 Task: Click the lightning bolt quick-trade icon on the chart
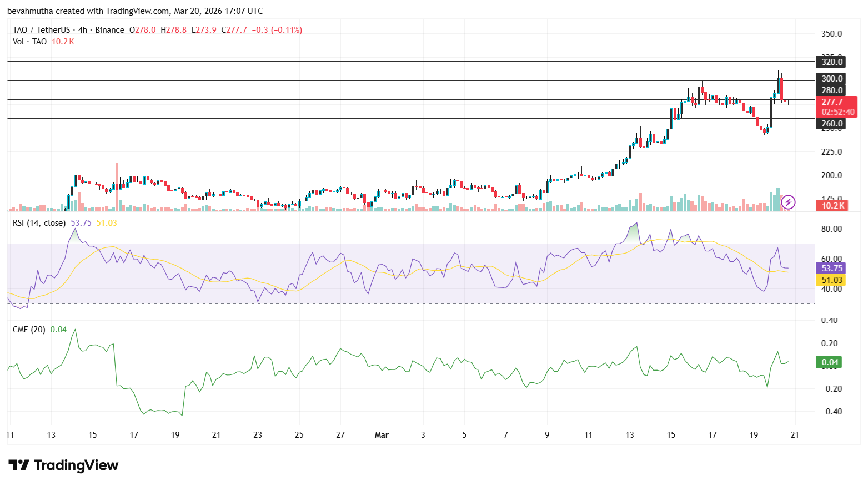(789, 202)
